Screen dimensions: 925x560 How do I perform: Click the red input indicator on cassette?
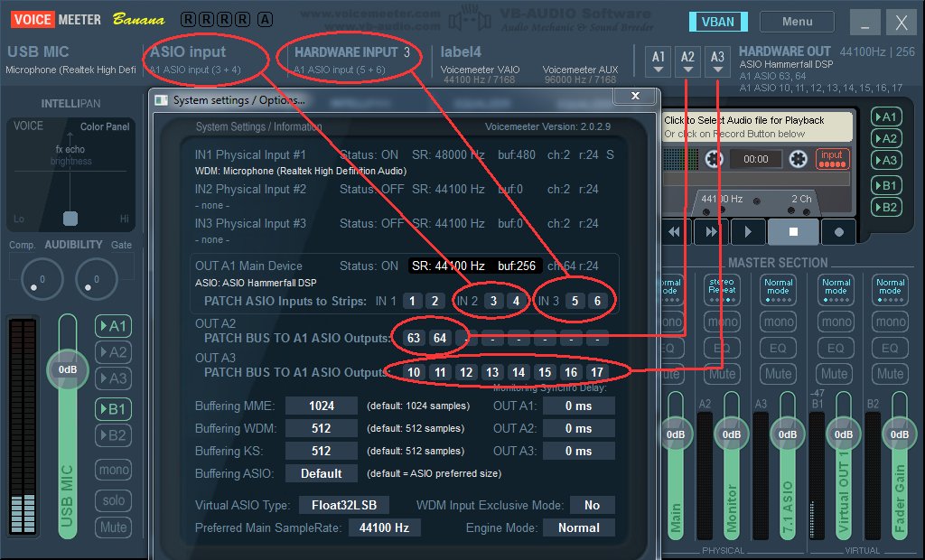click(832, 159)
